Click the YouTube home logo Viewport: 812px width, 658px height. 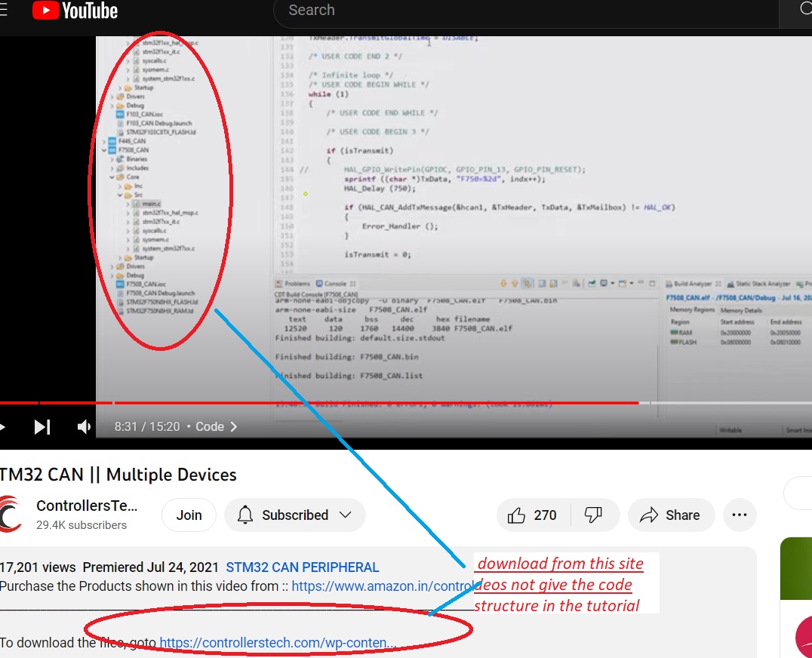click(x=73, y=11)
